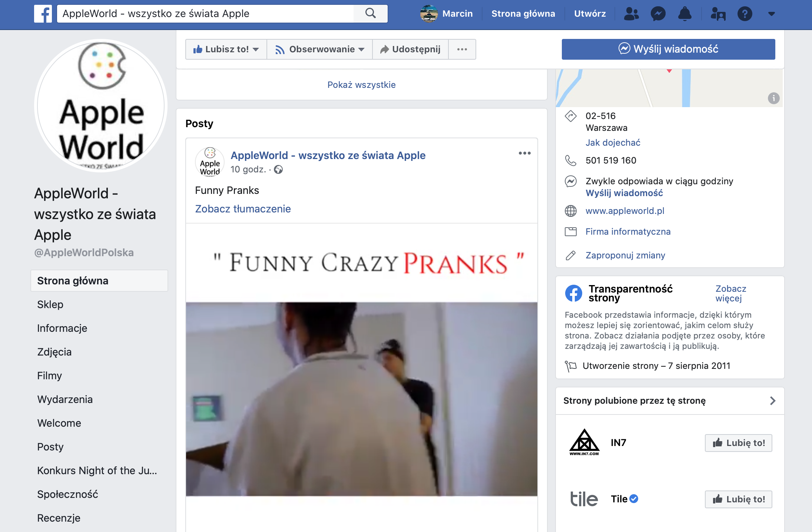Open the Messenger icon in top bar

click(658, 14)
